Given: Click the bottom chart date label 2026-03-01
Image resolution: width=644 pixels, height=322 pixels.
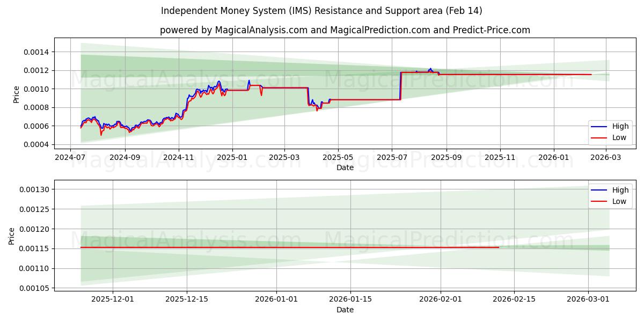Looking at the screenshot, I should pyautogui.click(x=589, y=299).
